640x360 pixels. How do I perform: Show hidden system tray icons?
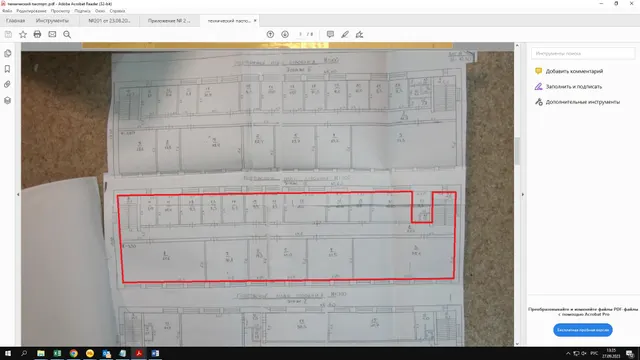click(x=568, y=353)
